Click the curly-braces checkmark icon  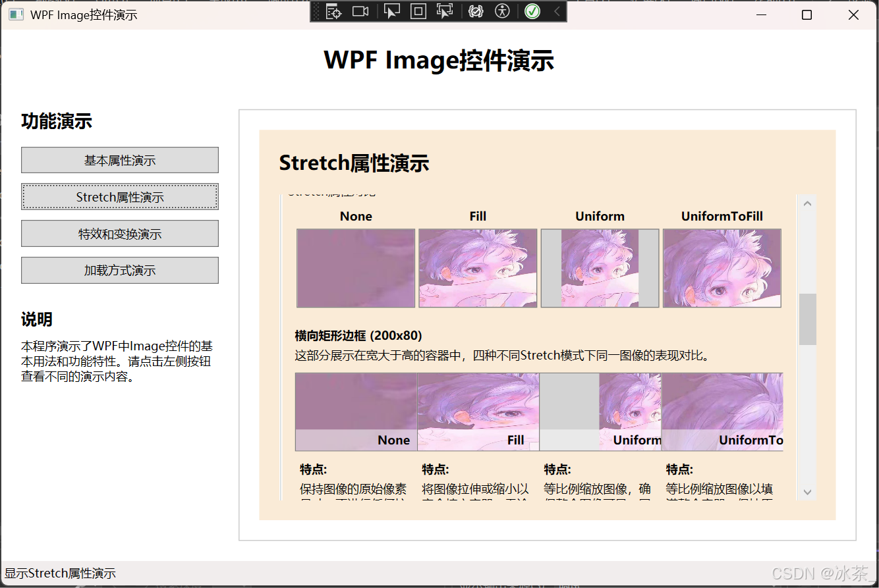click(x=476, y=11)
